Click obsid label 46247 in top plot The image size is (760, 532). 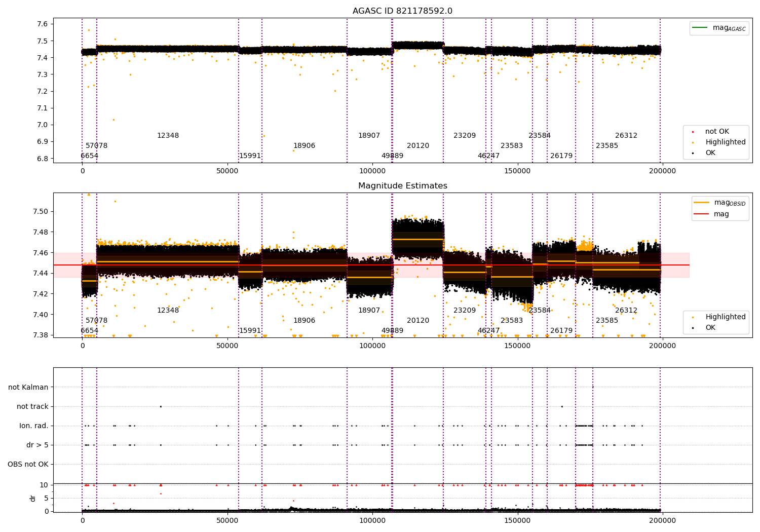pos(488,156)
